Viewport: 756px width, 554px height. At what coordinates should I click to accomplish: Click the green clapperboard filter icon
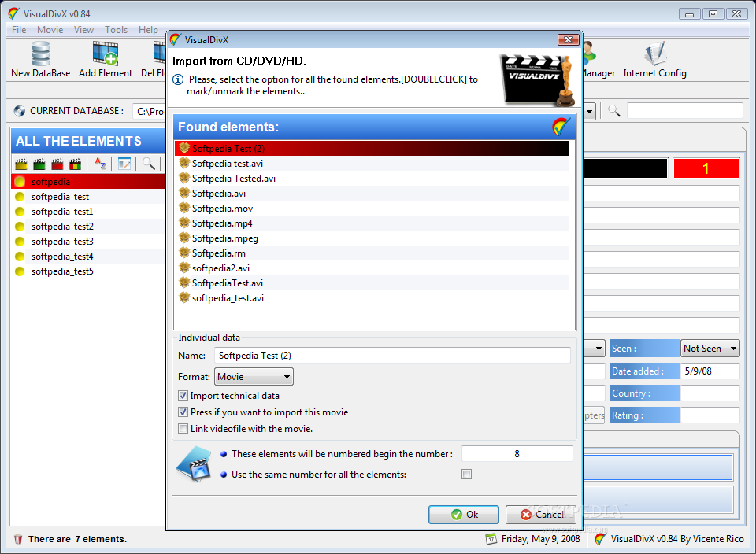tap(39, 164)
